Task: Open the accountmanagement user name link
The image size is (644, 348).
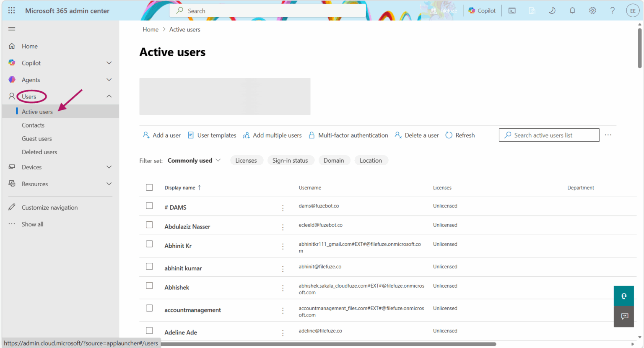Action: pyautogui.click(x=193, y=310)
